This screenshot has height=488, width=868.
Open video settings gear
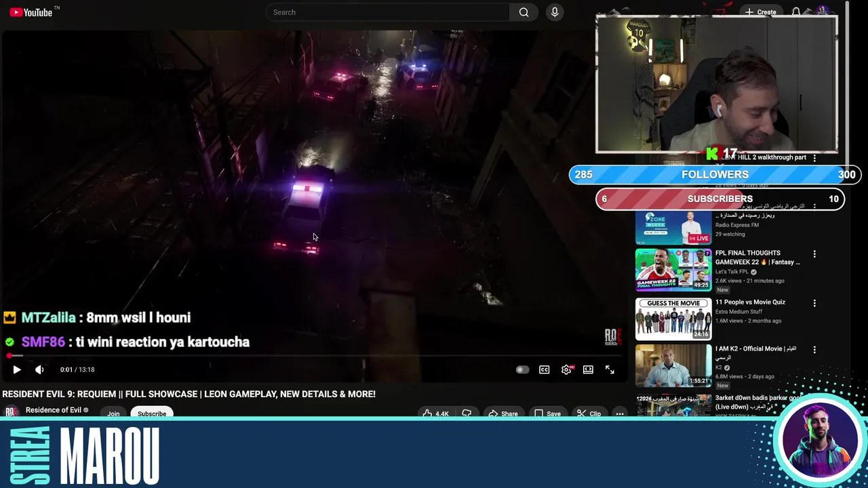pyautogui.click(x=566, y=369)
